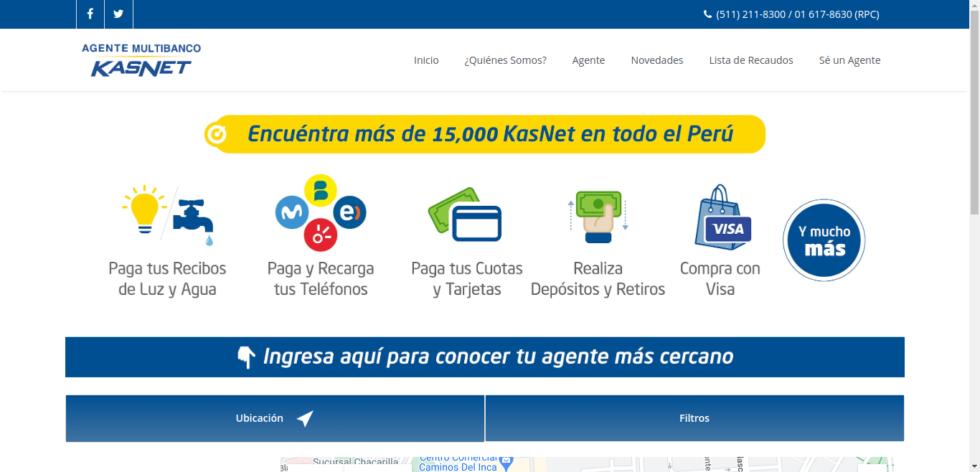The height and width of the screenshot is (472, 980).
Task: Click the light bulb and faucet icon
Action: 168,215
